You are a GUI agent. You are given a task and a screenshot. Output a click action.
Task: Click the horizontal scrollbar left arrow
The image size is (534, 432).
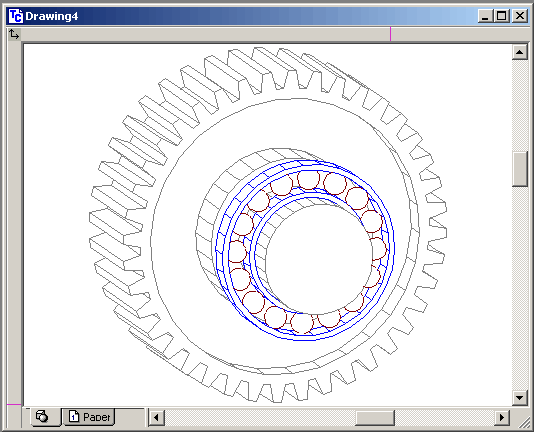click(x=157, y=417)
